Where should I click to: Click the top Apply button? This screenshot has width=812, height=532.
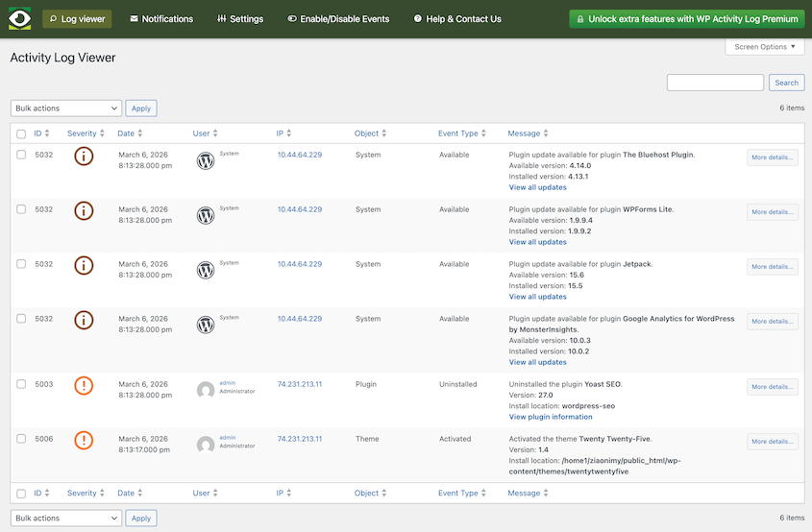click(x=141, y=109)
